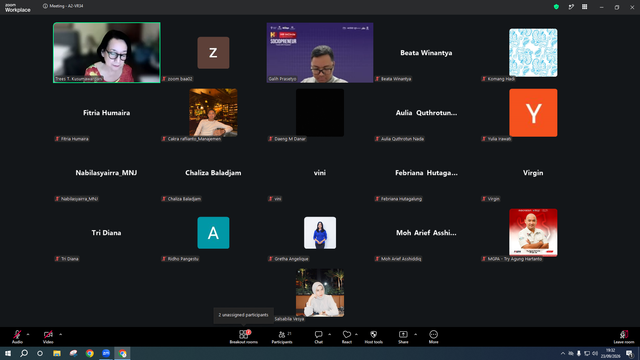The width and height of the screenshot is (640, 360).
Task: Select Trees T. Kusumawardani video tile
Action: [x=107, y=53]
